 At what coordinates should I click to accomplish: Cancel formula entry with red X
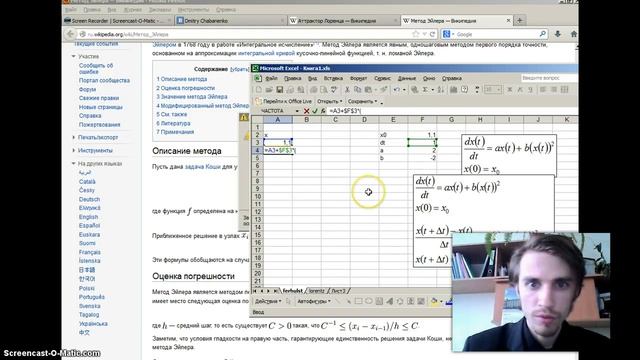point(307,111)
